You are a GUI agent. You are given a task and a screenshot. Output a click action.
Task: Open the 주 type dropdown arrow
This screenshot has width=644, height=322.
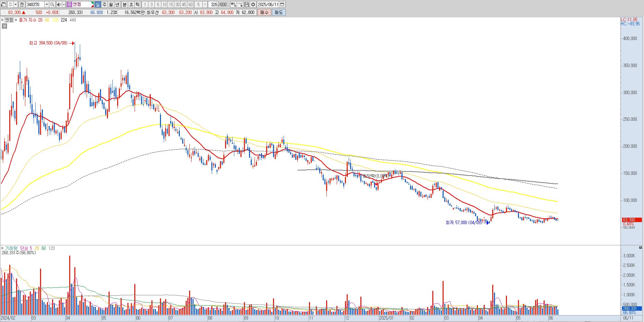click(x=15, y=4)
